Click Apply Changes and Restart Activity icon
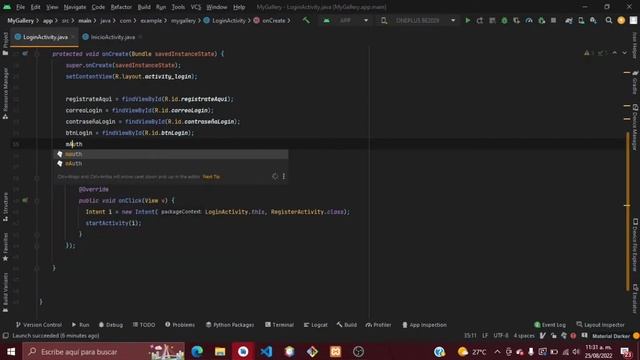 480,20
